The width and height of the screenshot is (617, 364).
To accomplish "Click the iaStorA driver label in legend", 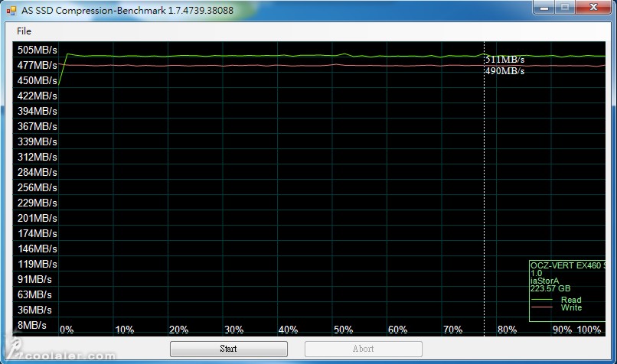I will 544,281.
